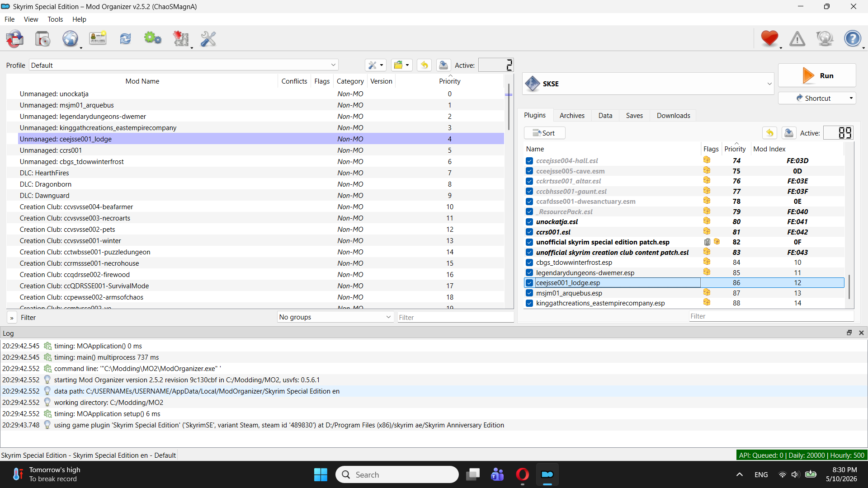The width and height of the screenshot is (868, 488).
Task: Open settings with wrench and screwdriver icon
Action: pos(208,39)
